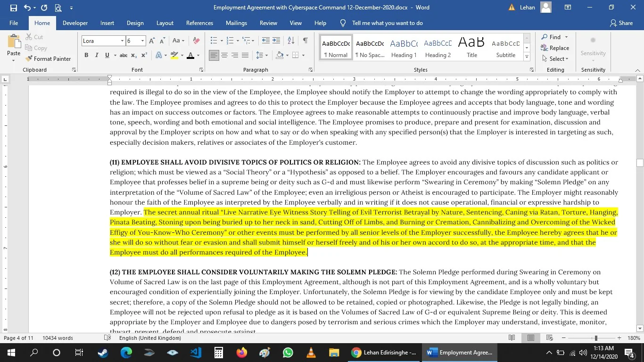644x362 pixels.
Task: Apply the Heading 1 style
Action: click(404, 48)
